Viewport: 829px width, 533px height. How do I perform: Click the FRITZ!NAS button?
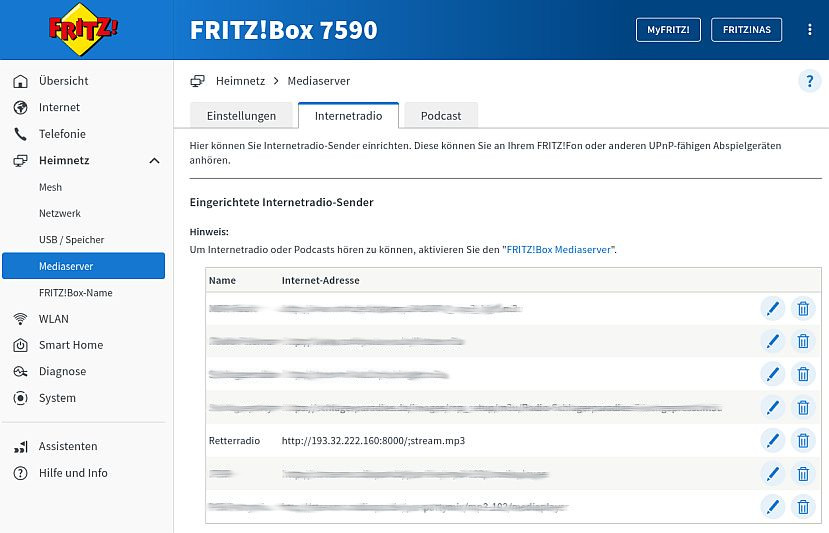coord(747,30)
